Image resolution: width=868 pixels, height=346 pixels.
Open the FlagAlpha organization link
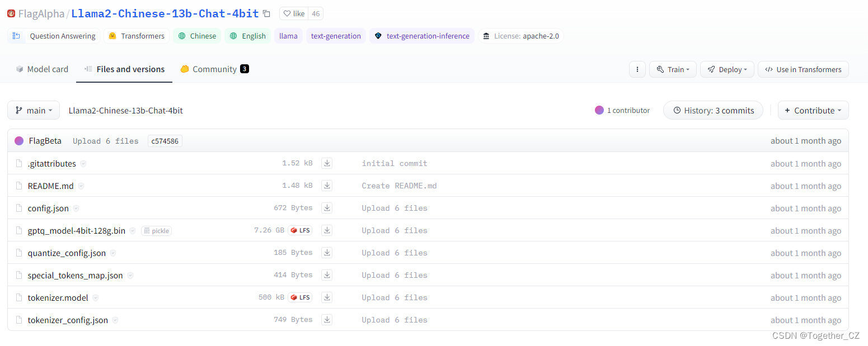click(x=41, y=13)
